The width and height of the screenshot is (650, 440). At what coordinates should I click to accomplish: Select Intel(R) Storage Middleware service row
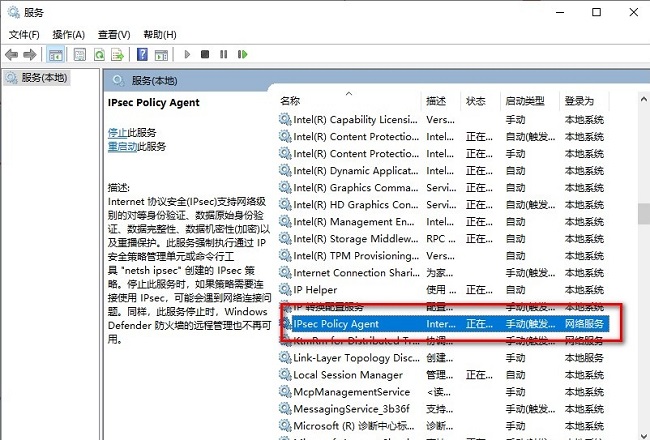(x=443, y=238)
